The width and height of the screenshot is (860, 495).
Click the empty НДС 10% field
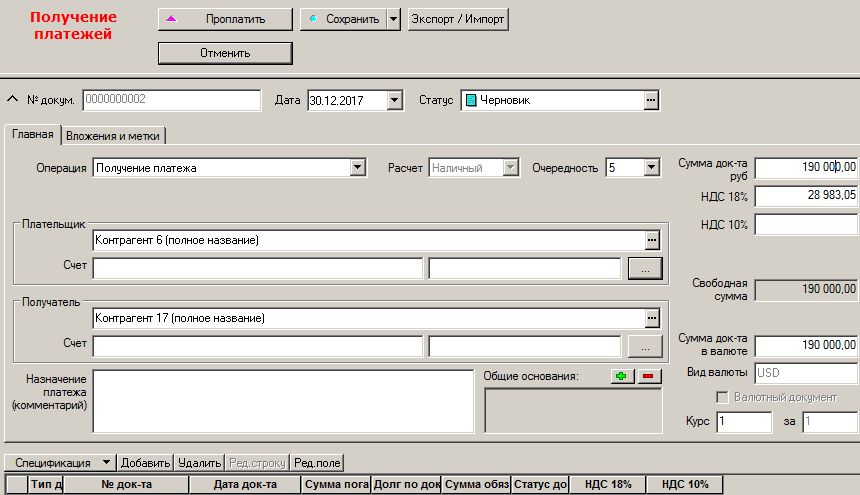[x=806, y=224]
